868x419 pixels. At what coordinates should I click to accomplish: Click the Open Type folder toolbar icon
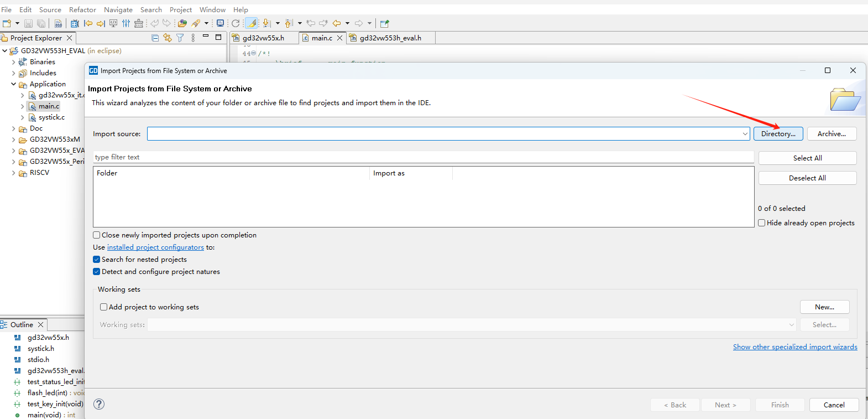pyautogui.click(x=182, y=23)
